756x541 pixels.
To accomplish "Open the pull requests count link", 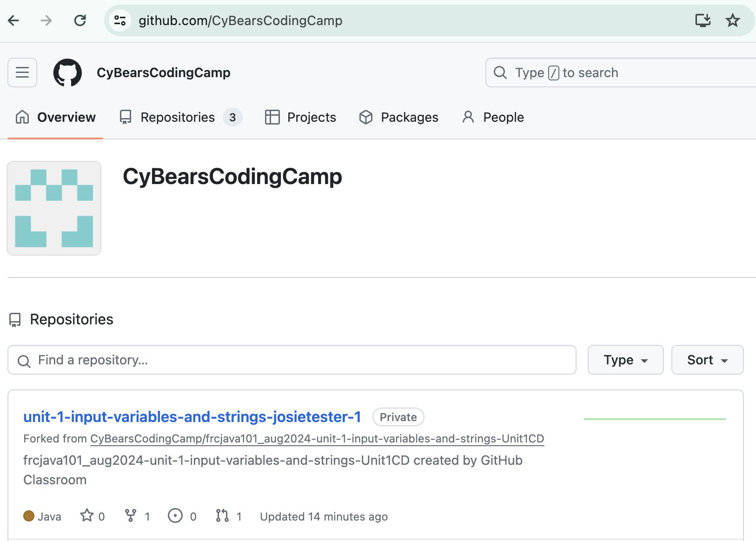I will coord(229,516).
